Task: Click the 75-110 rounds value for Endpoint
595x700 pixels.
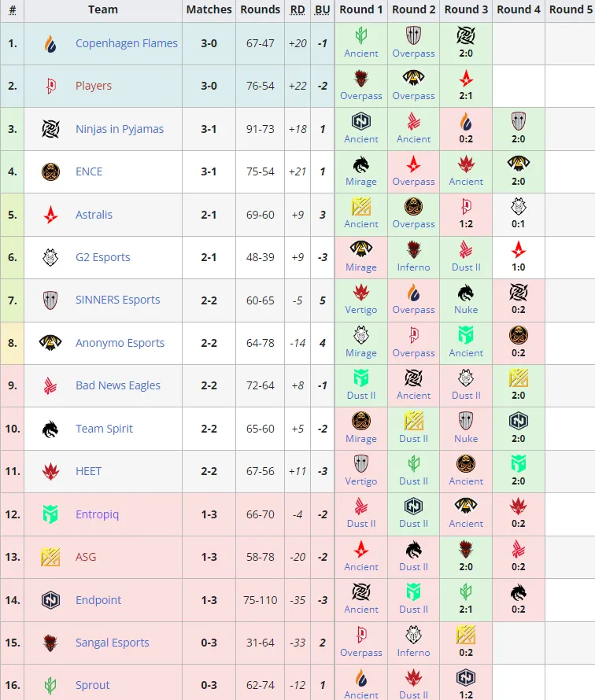Action: pos(260,600)
